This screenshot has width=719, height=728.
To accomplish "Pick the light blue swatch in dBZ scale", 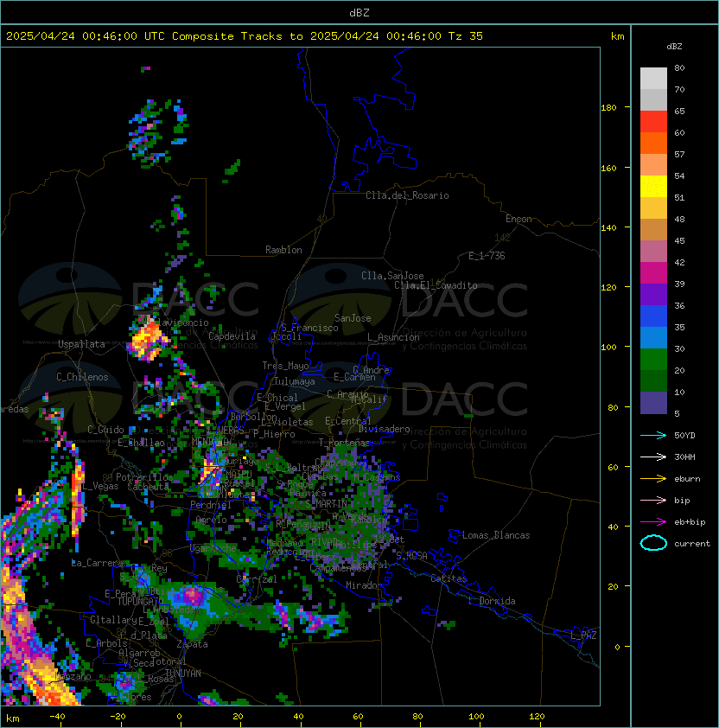I will pos(653,337).
